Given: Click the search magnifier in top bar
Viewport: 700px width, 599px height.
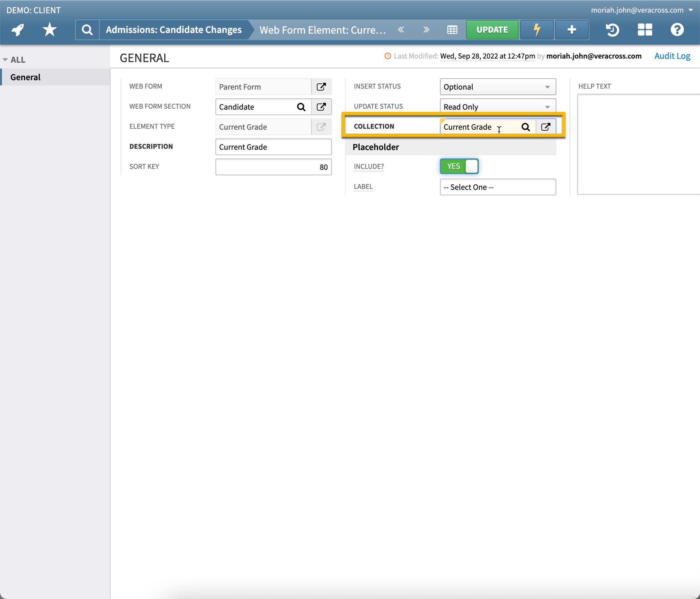Looking at the screenshot, I should click(x=87, y=30).
